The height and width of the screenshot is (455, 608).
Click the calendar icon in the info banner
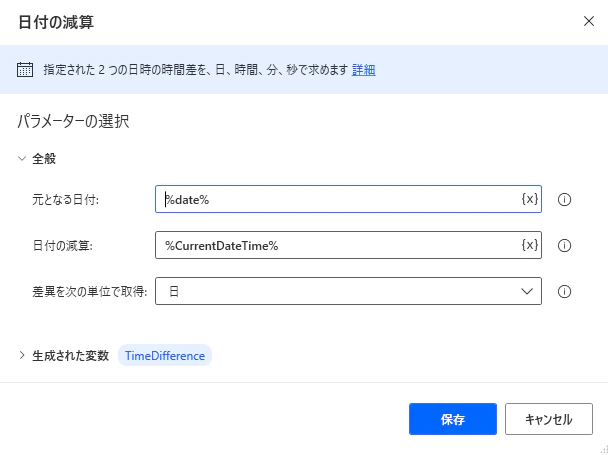(x=25, y=70)
